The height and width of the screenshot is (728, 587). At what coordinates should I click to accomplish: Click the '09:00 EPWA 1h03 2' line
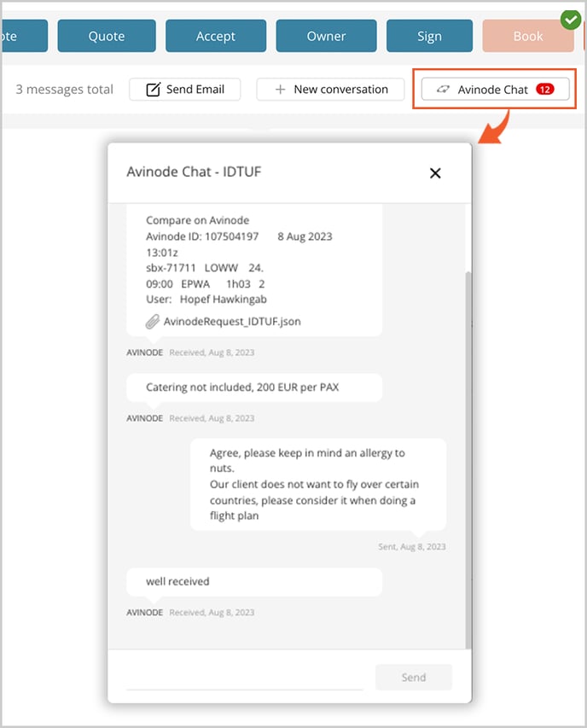(x=206, y=283)
